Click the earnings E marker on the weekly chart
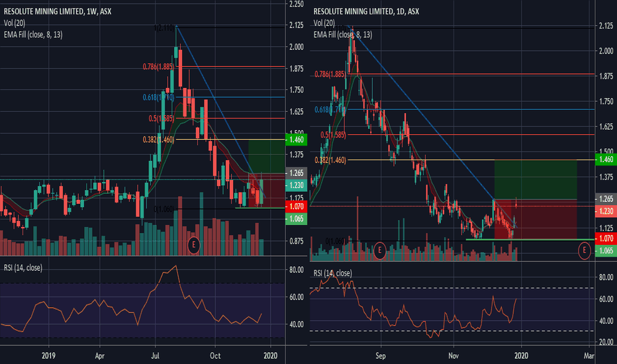617x364 pixels. tap(193, 245)
